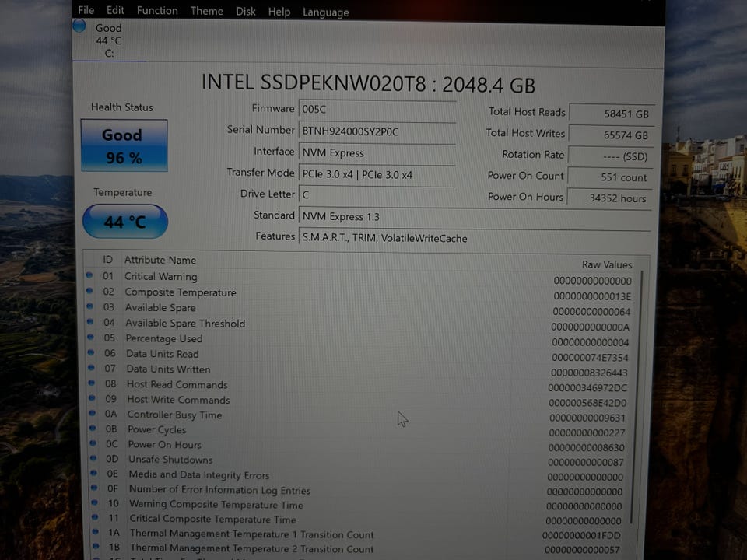747x560 pixels.
Task: Select the status dot for Power Cycles
Action: click(91, 429)
